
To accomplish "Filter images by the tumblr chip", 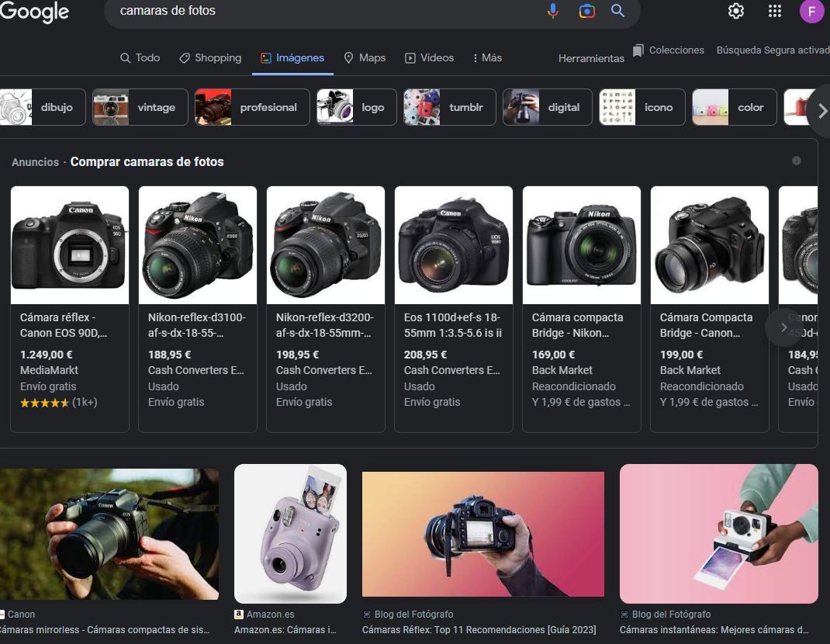I will [449, 107].
